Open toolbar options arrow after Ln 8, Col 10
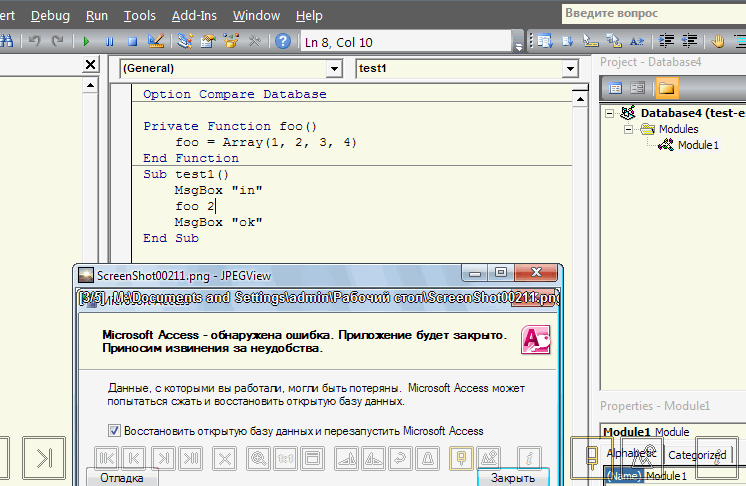The width and height of the screenshot is (746, 486). pos(519,43)
